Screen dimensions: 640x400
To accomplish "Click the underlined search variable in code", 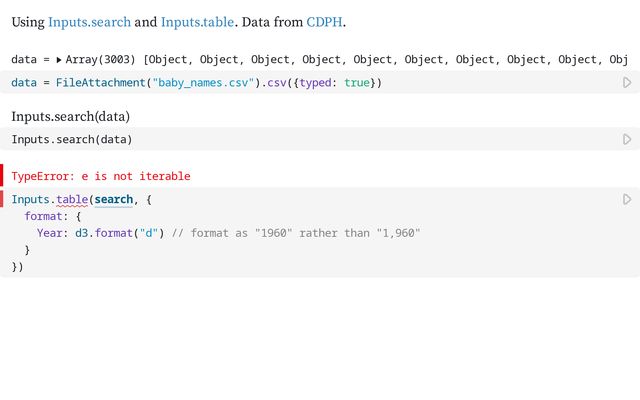I will 114,200.
